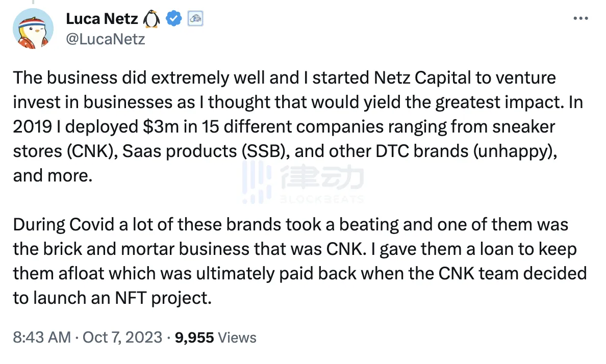Click the penguin emoji beside Luca Netz
This screenshot has width=606, height=364.
tap(152, 19)
